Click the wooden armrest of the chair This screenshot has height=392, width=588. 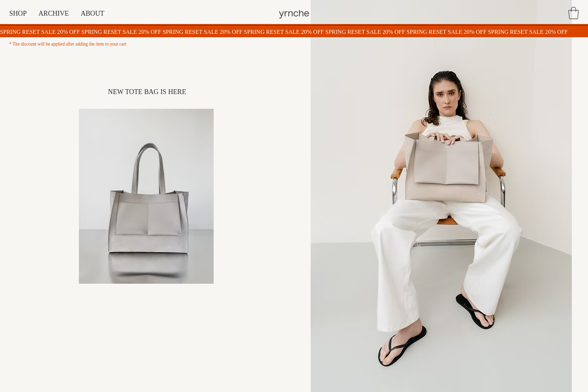pos(499,172)
